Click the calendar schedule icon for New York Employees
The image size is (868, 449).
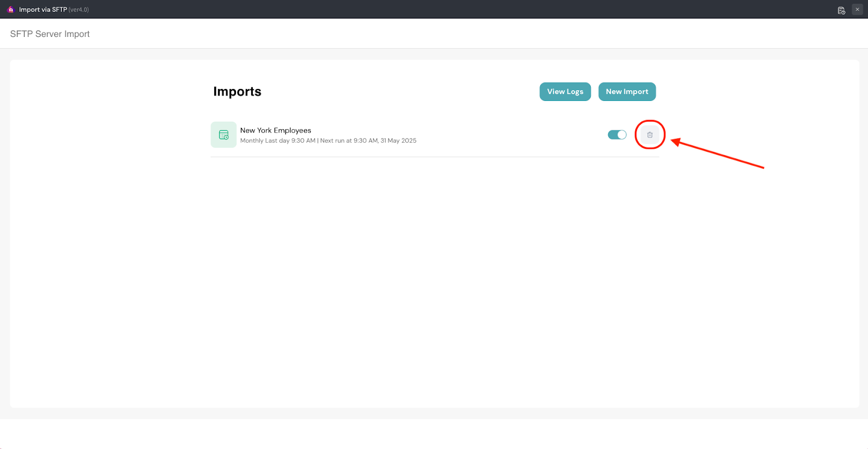coord(224,135)
